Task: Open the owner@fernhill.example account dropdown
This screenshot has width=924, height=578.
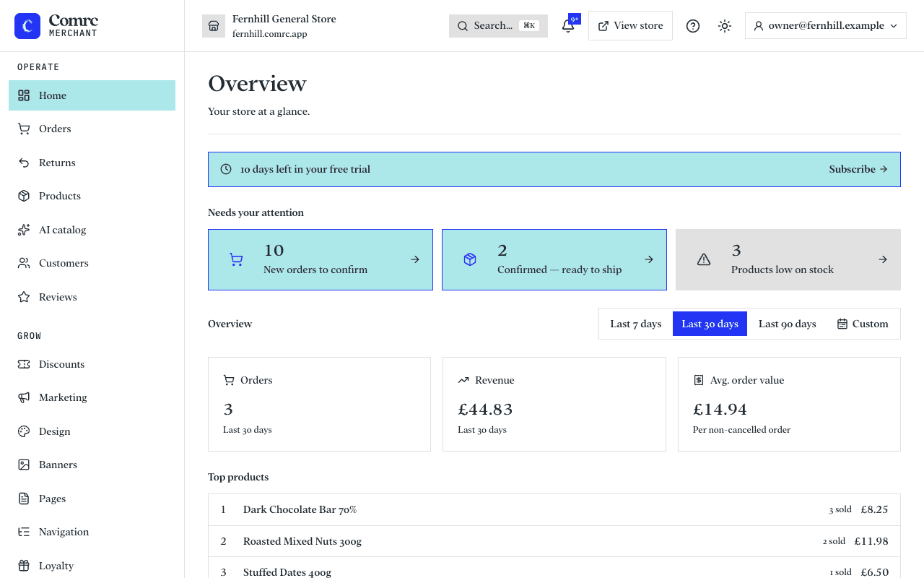Action: (x=826, y=26)
